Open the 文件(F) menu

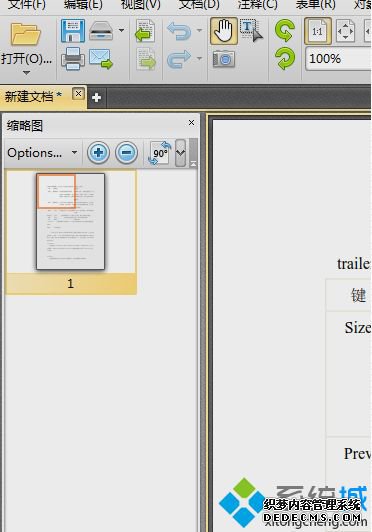click(x=26, y=5)
